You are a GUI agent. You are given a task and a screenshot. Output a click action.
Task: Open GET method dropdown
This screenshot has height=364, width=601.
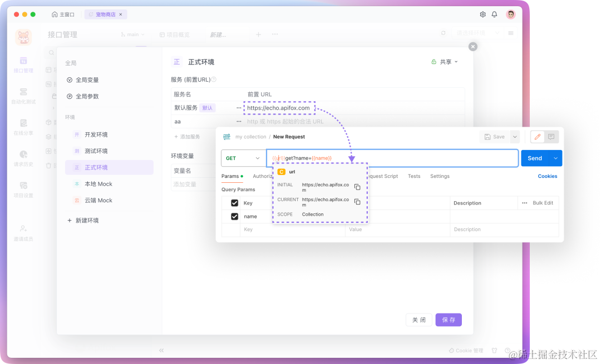pyautogui.click(x=243, y=158)
